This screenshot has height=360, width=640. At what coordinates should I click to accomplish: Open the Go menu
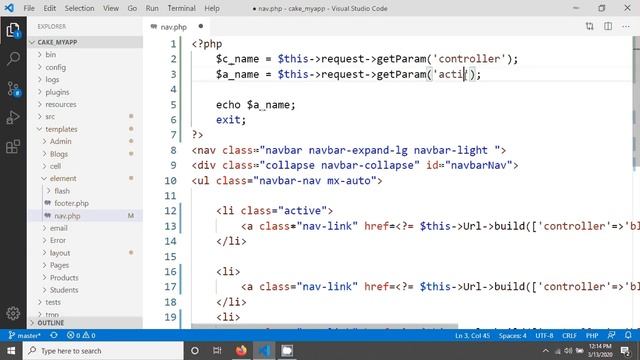click(132, 8)
